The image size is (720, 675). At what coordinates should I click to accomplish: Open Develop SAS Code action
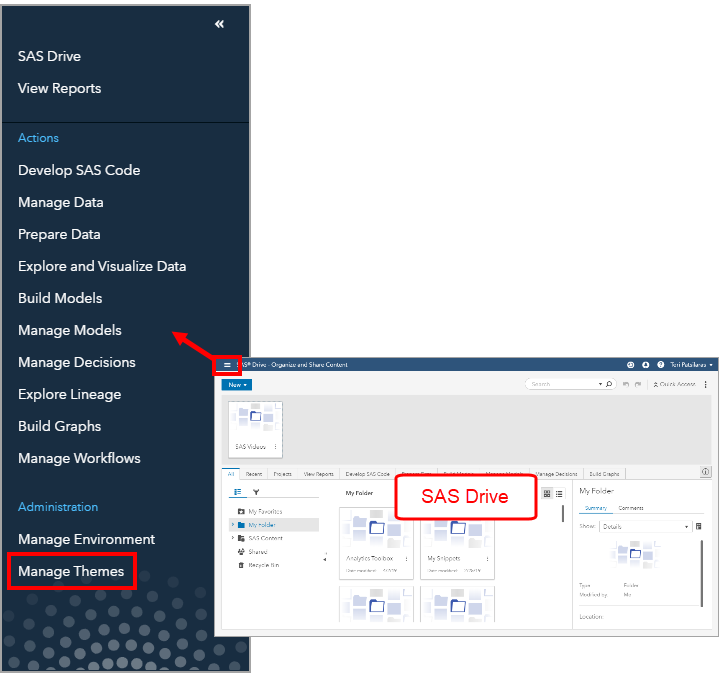coord(79,170)
